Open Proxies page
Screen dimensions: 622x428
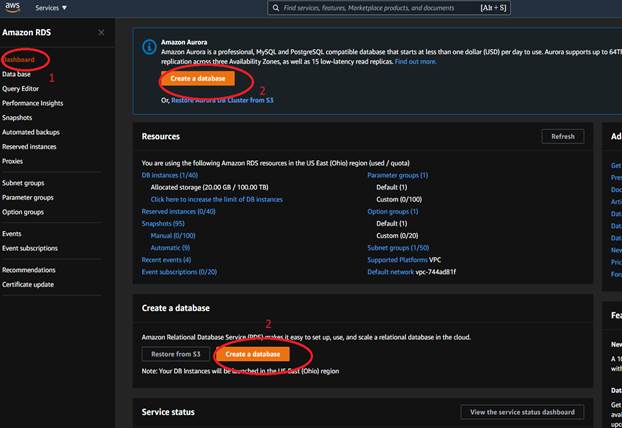click(x=12, y=161)
